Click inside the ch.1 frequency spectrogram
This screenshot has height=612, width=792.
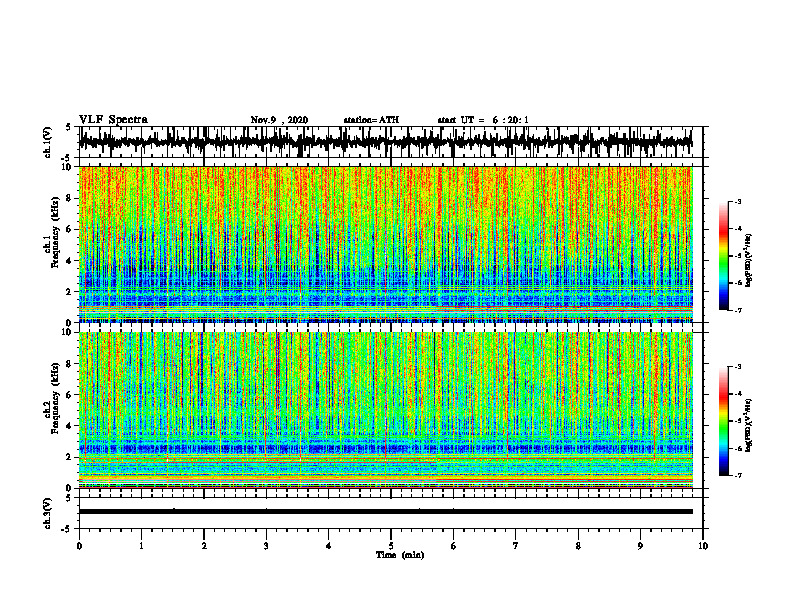[385, 244]
